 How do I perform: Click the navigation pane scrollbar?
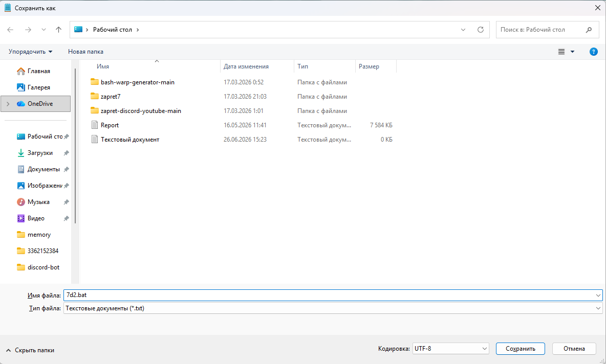(x=75, y=147)
